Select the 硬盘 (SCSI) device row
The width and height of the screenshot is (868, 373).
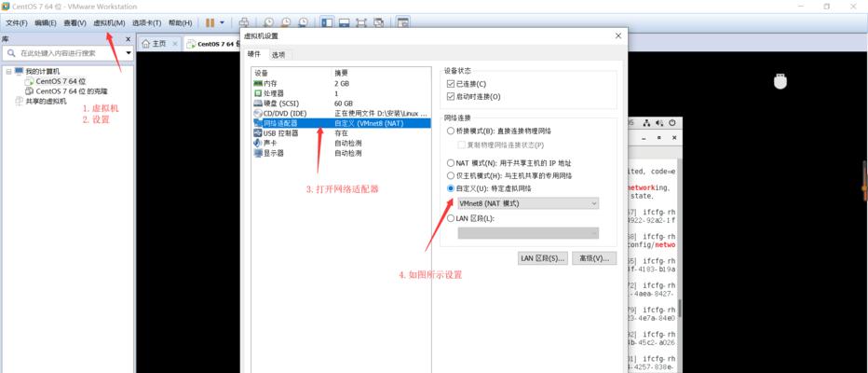pyautogui.click(x=341, y=104)
